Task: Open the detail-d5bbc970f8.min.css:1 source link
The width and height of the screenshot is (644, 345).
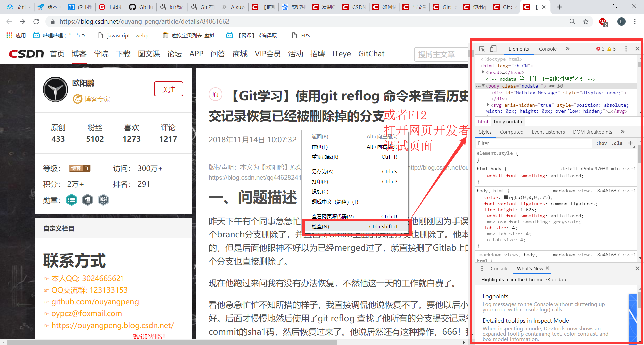Action: [599, 169]
